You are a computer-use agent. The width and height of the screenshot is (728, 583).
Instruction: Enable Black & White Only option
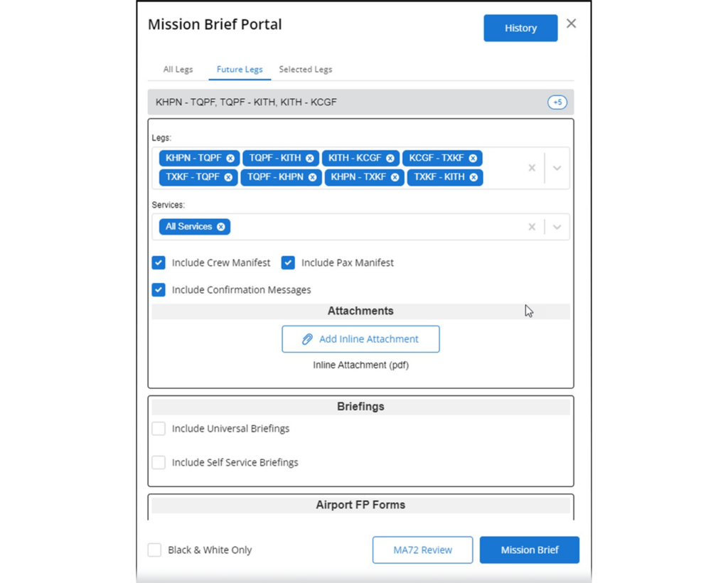pyautogui.click(x=154, y=550)
